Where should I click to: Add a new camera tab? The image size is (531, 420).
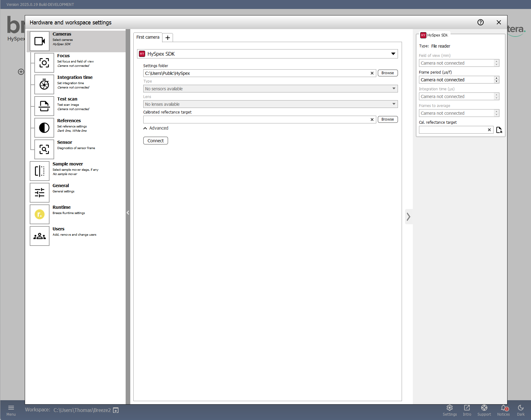(168, 38)
